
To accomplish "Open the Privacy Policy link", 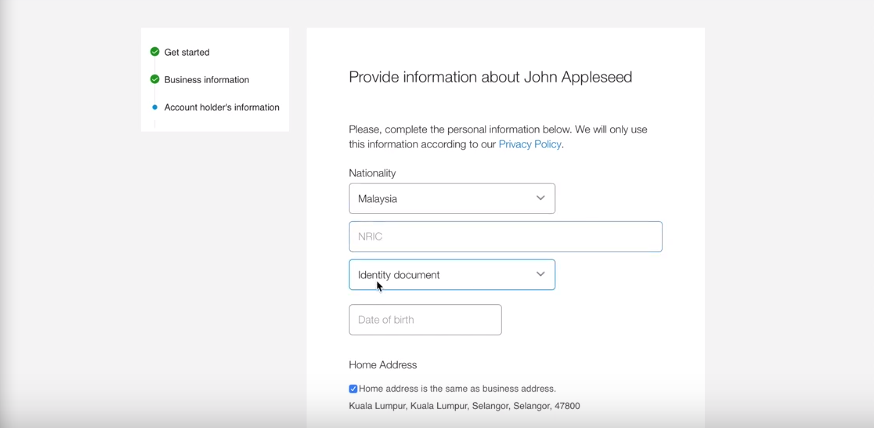I will 529,144.
